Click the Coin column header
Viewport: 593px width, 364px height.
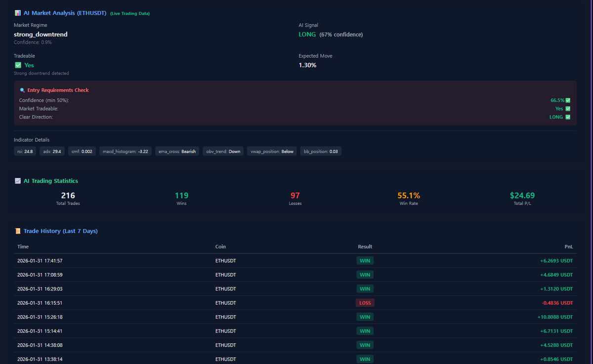click(x=220, y=246)
